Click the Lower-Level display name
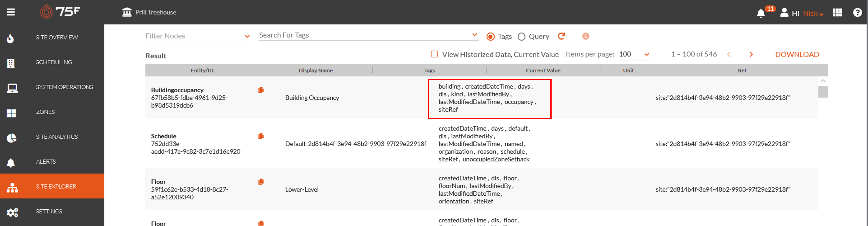This screenshot has height=226, width=868. [x=302, y=189]
